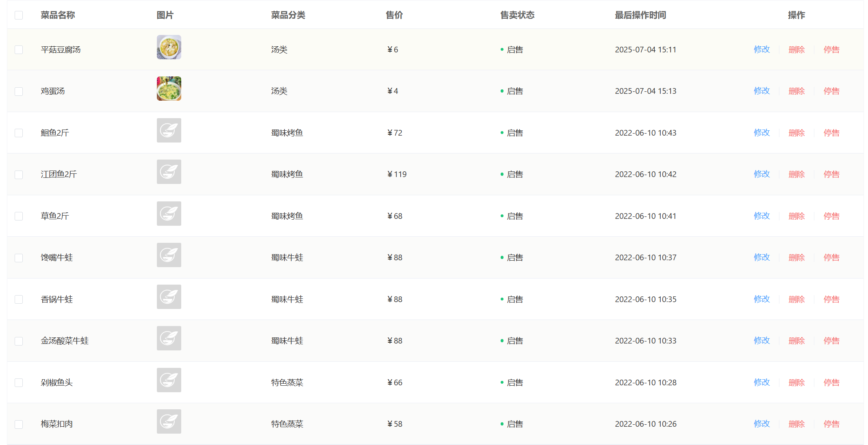The image size is (868, 445).
Task: Toggle the select-all checkbox in header
Action: coord(19,15)
